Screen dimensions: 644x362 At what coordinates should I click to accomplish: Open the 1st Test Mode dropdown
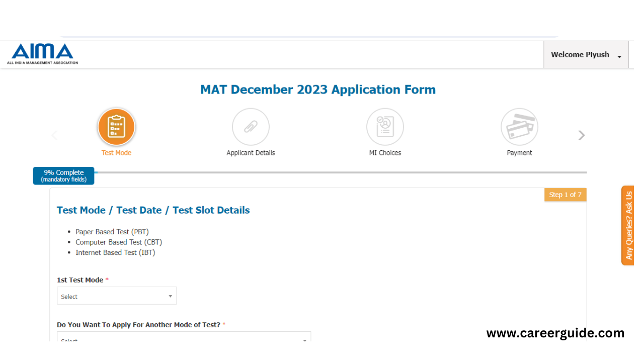117,296
